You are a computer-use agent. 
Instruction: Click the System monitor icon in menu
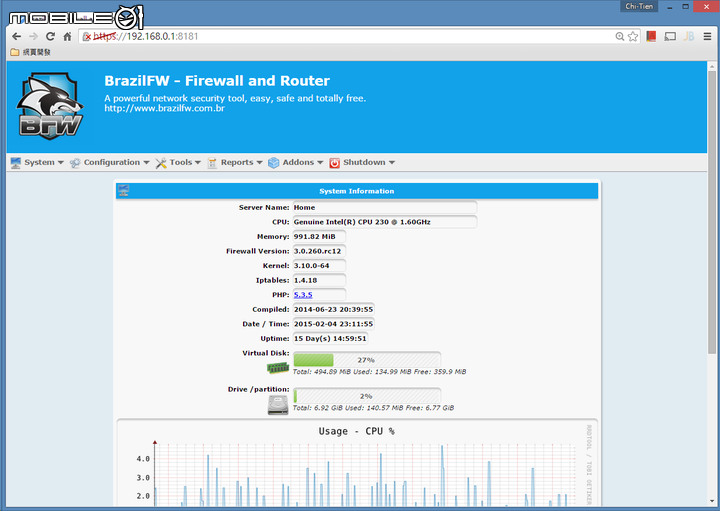[x=16, y=163]
